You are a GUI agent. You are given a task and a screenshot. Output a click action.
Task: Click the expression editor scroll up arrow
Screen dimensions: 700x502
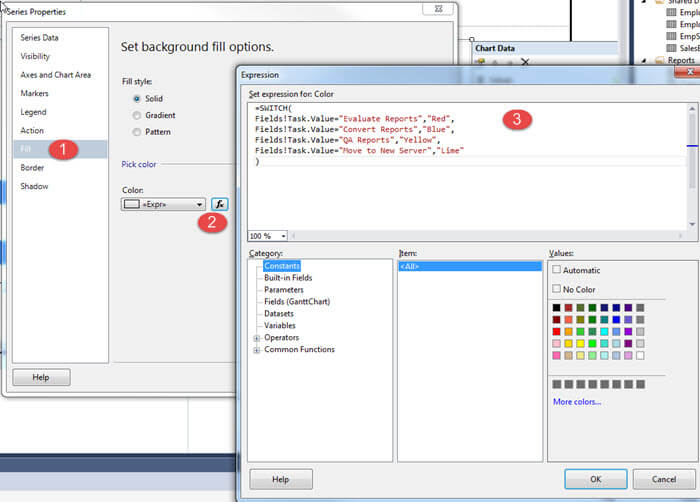point(692,109)
